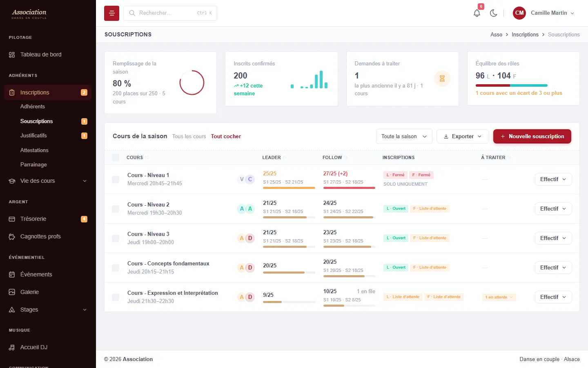This screenshot has width=588, height=368.
Task: Click Remplissage 80 % circular progress ring
Action: [x=192, y=83]
